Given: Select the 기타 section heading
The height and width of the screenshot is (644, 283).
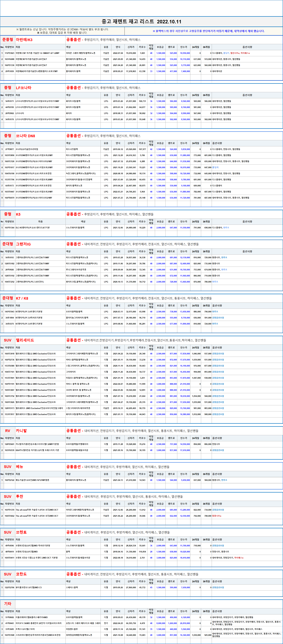Looking at the screenshot, I should pos(8,604).
